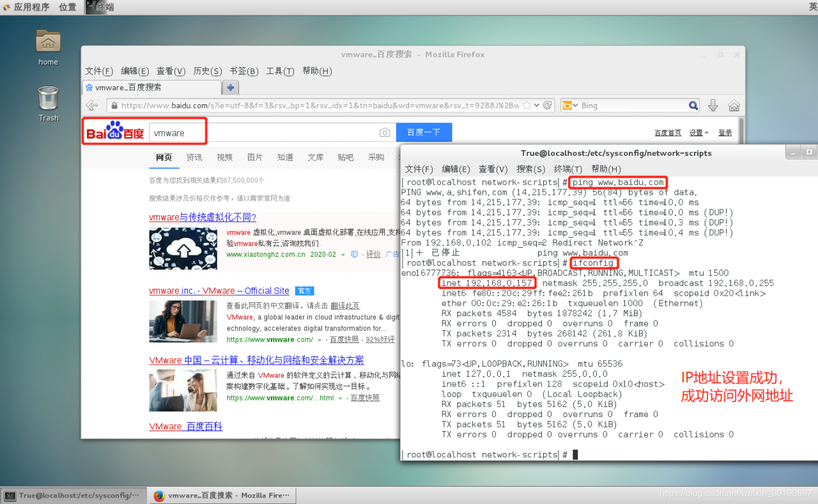Image resolution: width=818 pixels, height=504 pixels.
Task: Open VMware 百度百科 result
Action: [186, 427]
